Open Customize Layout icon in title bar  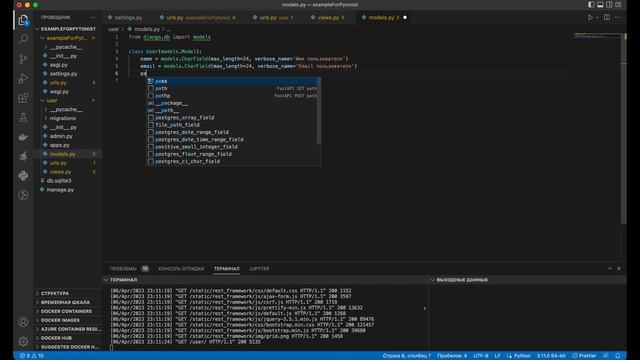coord(618,5)
